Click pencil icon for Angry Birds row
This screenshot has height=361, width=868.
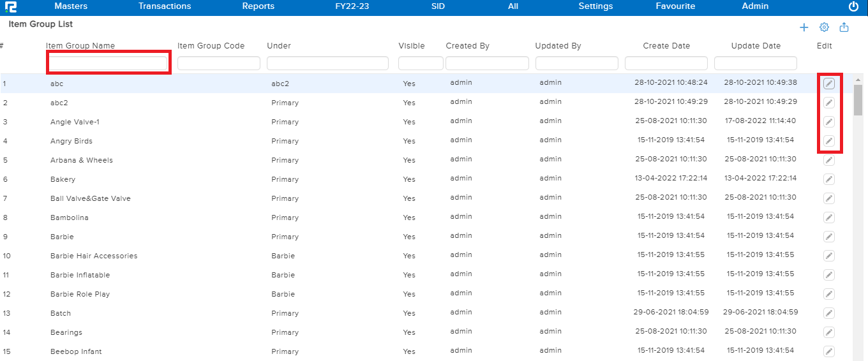click(828, 141)
